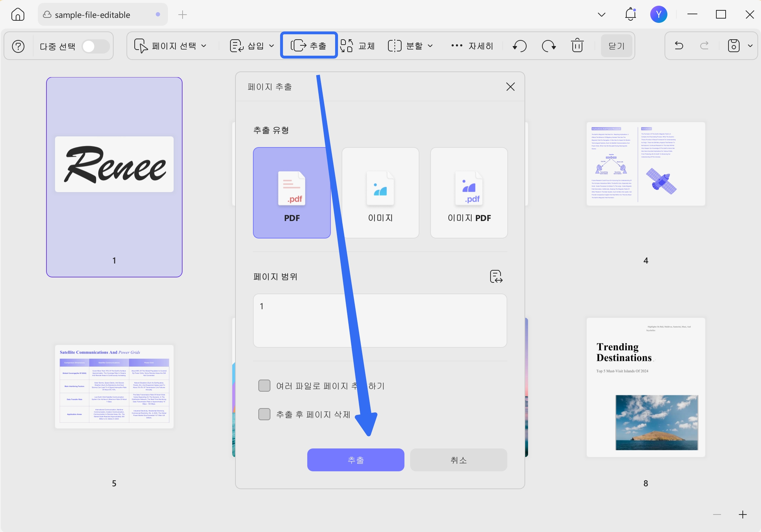Click the 추출 toolbar button
761x532 pixels.
(x=309, y=45)
